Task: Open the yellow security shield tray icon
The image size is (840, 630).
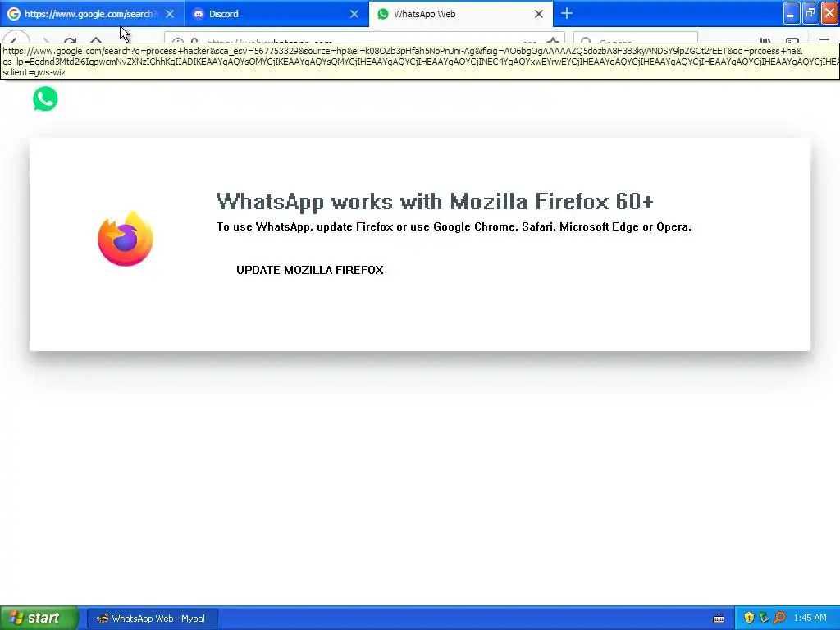Action: click(x=749, y=618)
